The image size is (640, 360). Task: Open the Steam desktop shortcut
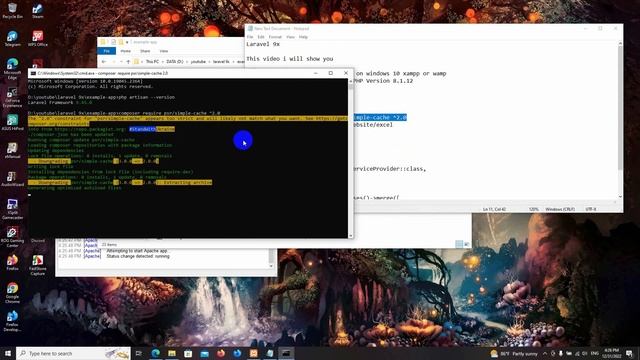pos(38,11)
